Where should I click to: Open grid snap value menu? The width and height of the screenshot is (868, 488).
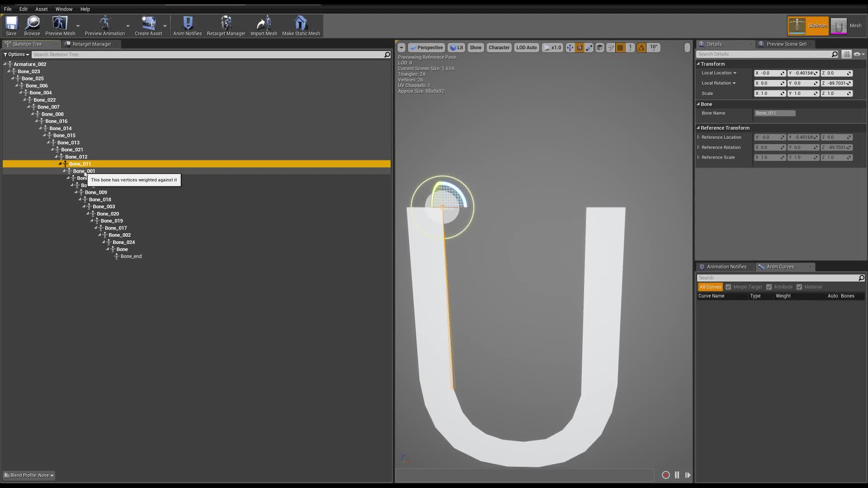click(x=630, y=47)
